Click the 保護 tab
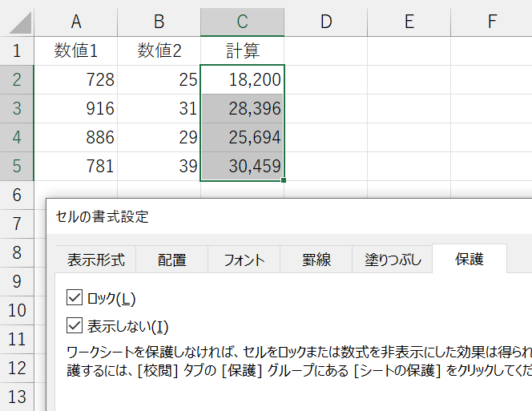Screen dimensions: 532x411 [469, 260]
